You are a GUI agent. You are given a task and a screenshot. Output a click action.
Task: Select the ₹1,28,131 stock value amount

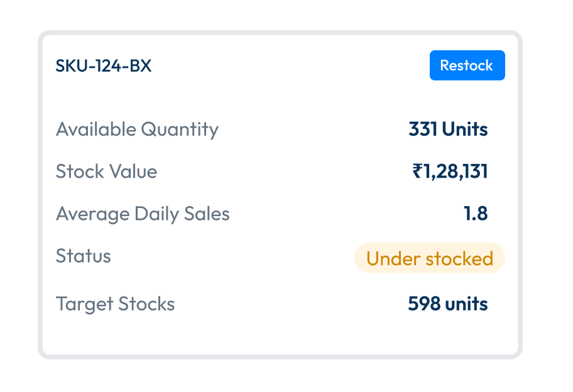point(450,171)
